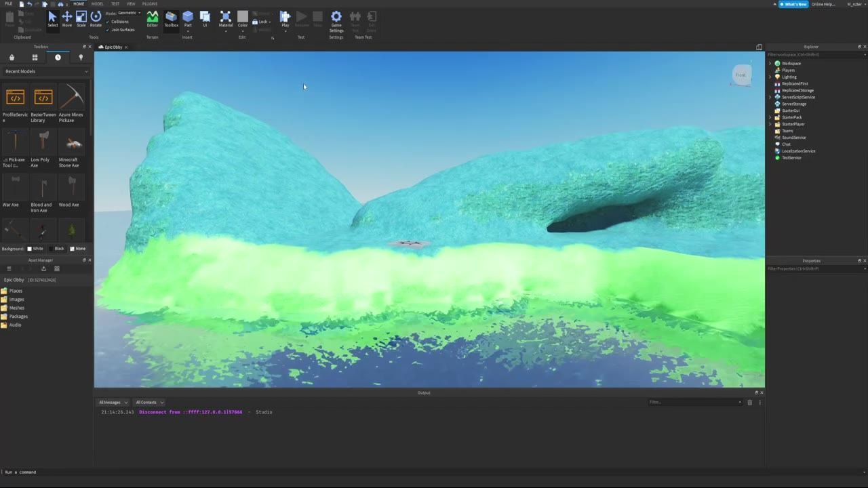The image size is (868, 488).
Task: Click the Run a command bar
Action: tap(434, 472)
